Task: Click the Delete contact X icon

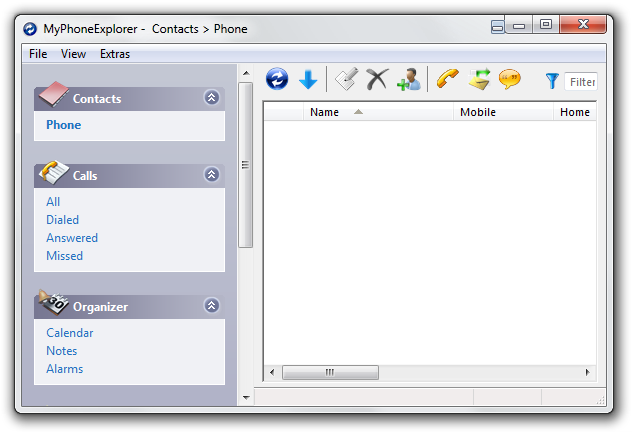Action: click(377, 79)
